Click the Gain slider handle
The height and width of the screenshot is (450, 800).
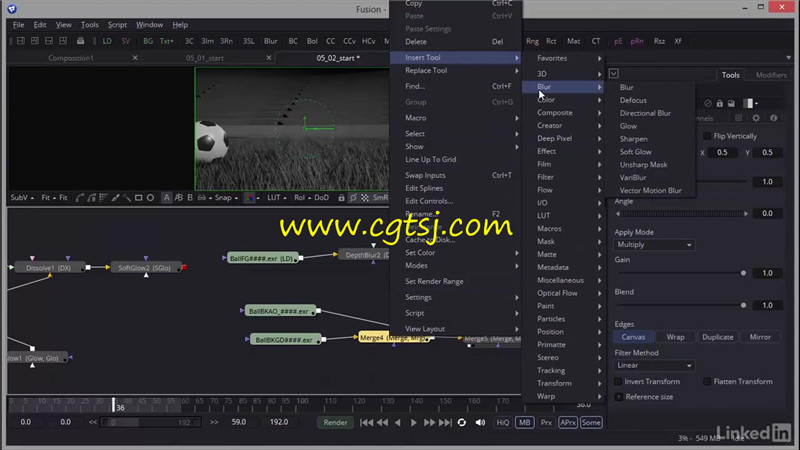(743, 273)
